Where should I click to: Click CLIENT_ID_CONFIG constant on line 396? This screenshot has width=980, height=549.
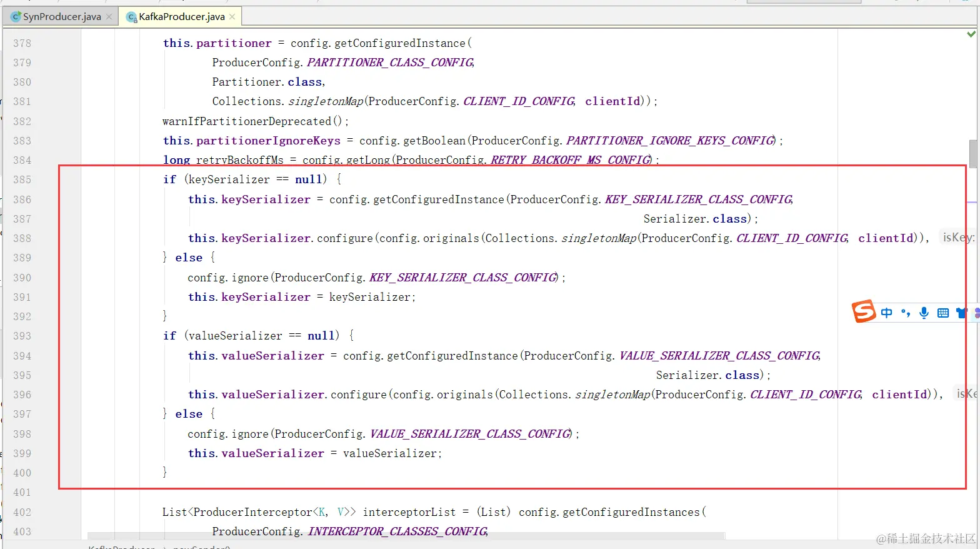(806, 395)
